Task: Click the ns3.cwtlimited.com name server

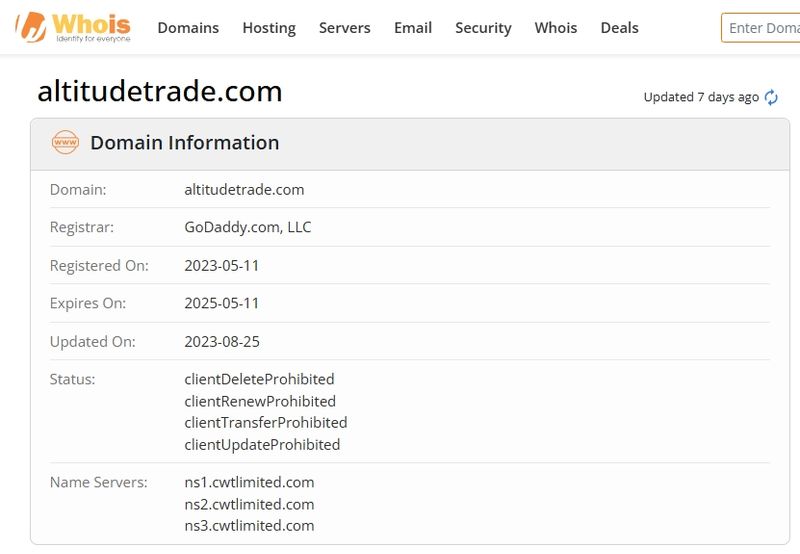Action: [x=249, y=525]
